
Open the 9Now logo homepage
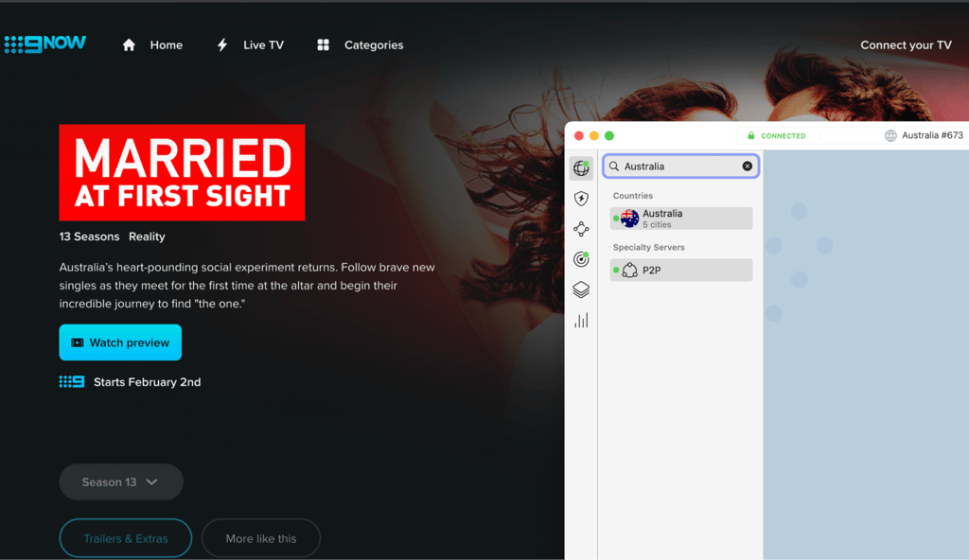coord(45,44)
